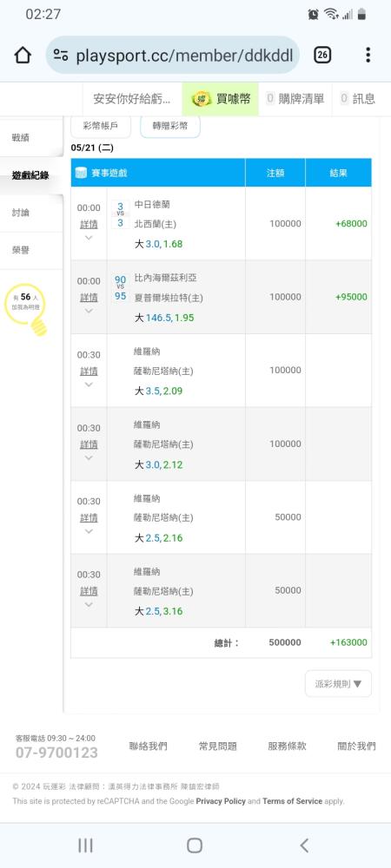This screenshot has height=868, width=391.
Task: Tap the Android back navigation icon
Action: coord(304,845)
